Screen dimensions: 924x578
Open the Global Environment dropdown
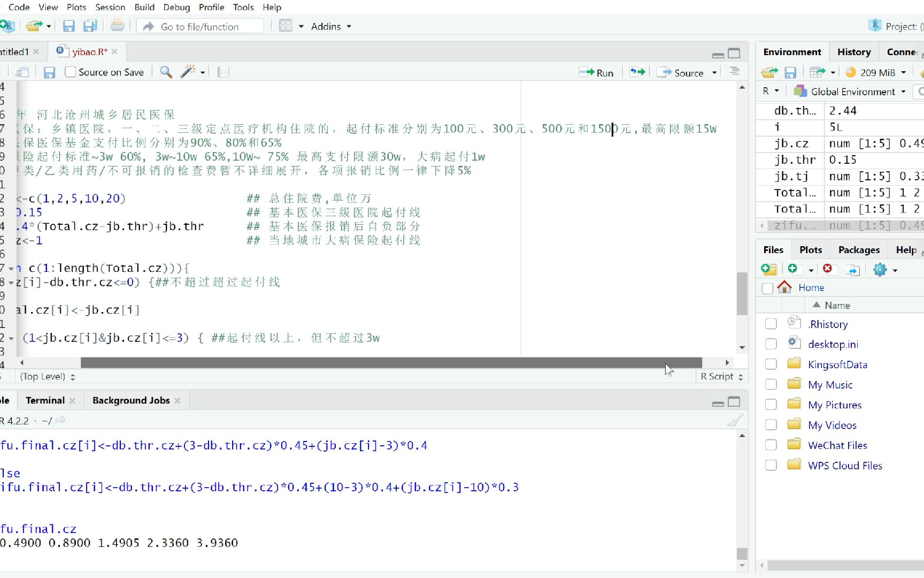[x=850, y=92]
